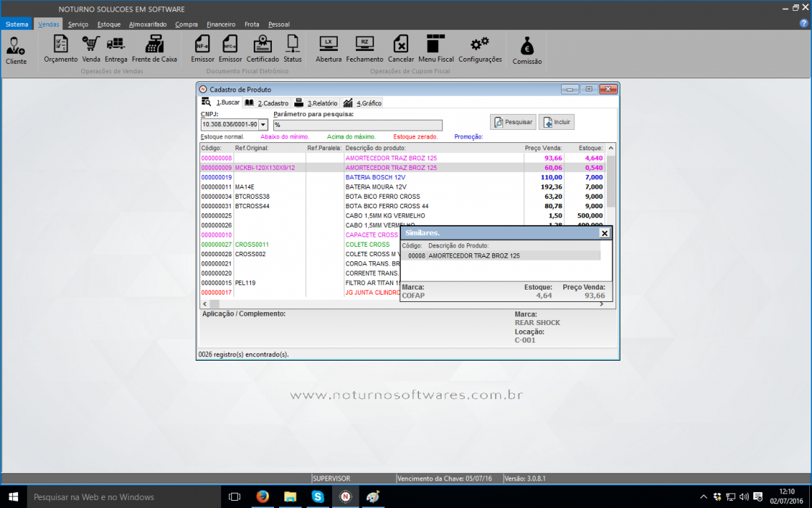Image resolution: width=812 pixels, height=508 pixels.
Task: Open the Financeiro menu
Action: tap(221, 25)
